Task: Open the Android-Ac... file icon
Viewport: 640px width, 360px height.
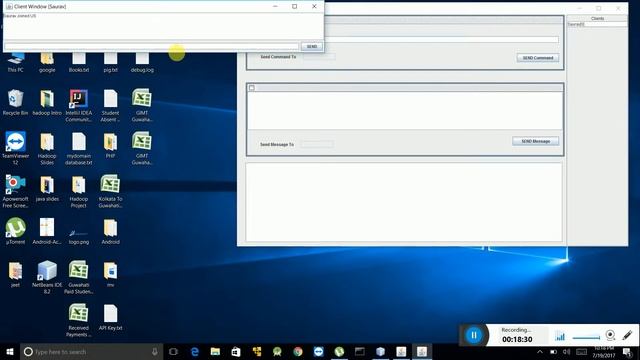Action: pyautogui.click(x=47, y=231)
